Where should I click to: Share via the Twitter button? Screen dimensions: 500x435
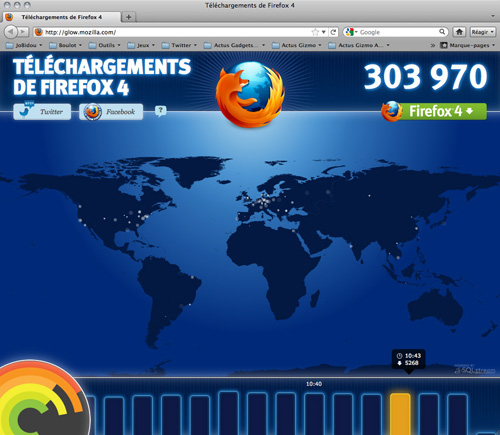(x=42, y=111)
